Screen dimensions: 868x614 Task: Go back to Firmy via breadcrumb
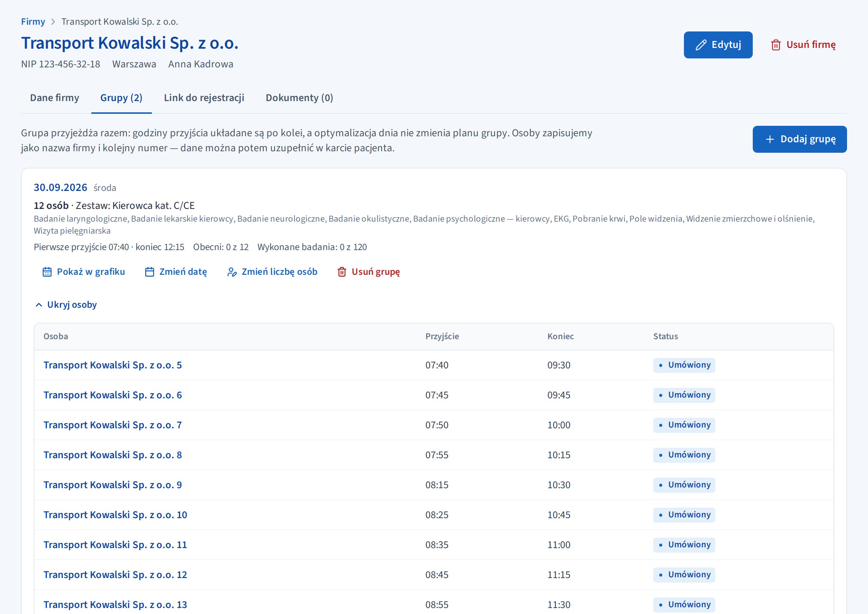33,22
